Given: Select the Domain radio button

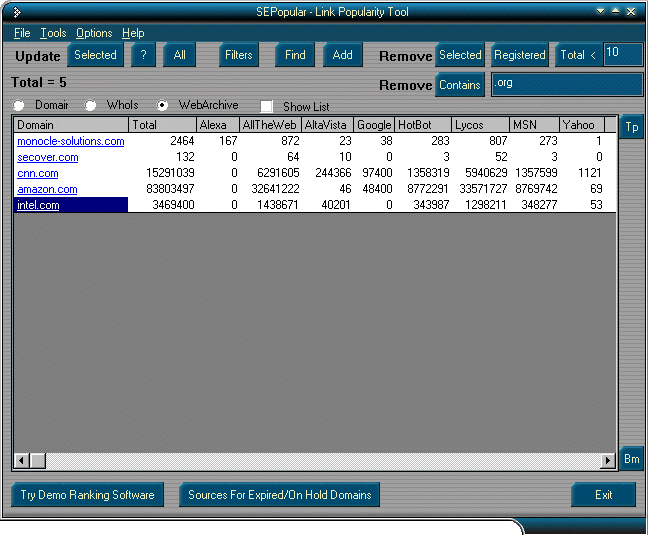Looking at the screenshot, I should (x=18, y=106).
